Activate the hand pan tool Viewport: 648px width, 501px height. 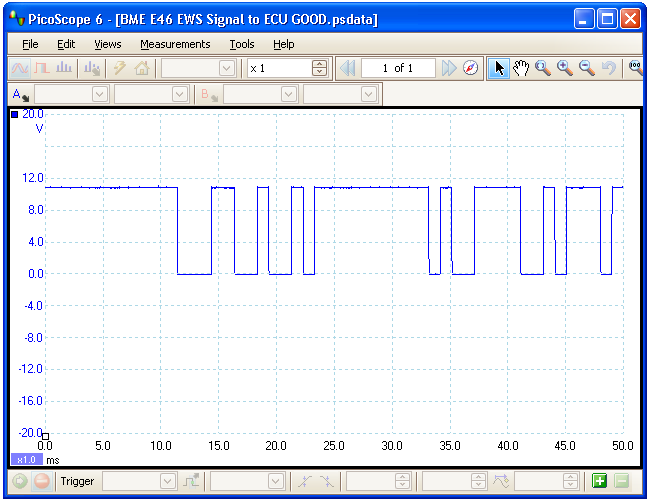click(x=520, y=68)
